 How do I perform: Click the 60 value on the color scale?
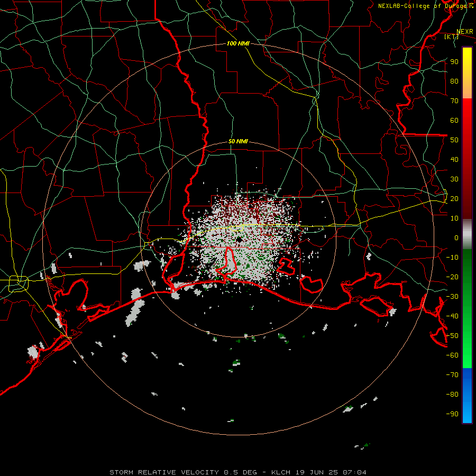(454, 121)
